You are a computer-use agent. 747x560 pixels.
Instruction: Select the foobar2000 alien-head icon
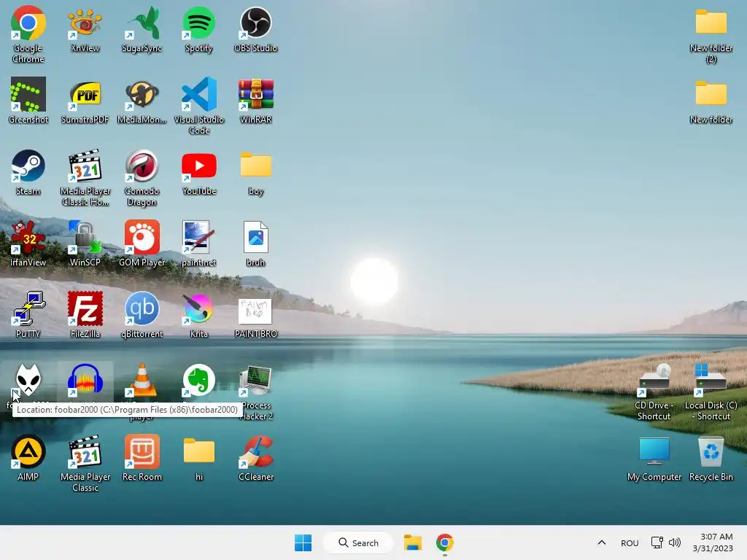point(28,380)
